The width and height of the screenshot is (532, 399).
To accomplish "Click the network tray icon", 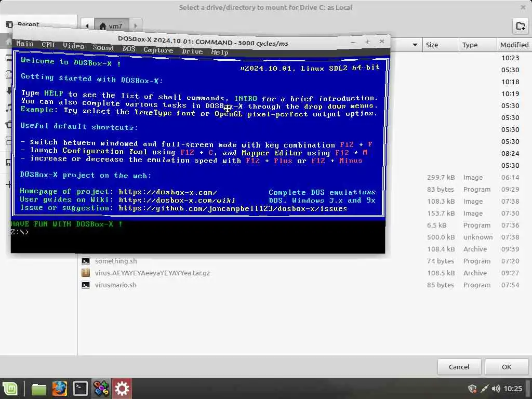I will (x=485, y=389).
